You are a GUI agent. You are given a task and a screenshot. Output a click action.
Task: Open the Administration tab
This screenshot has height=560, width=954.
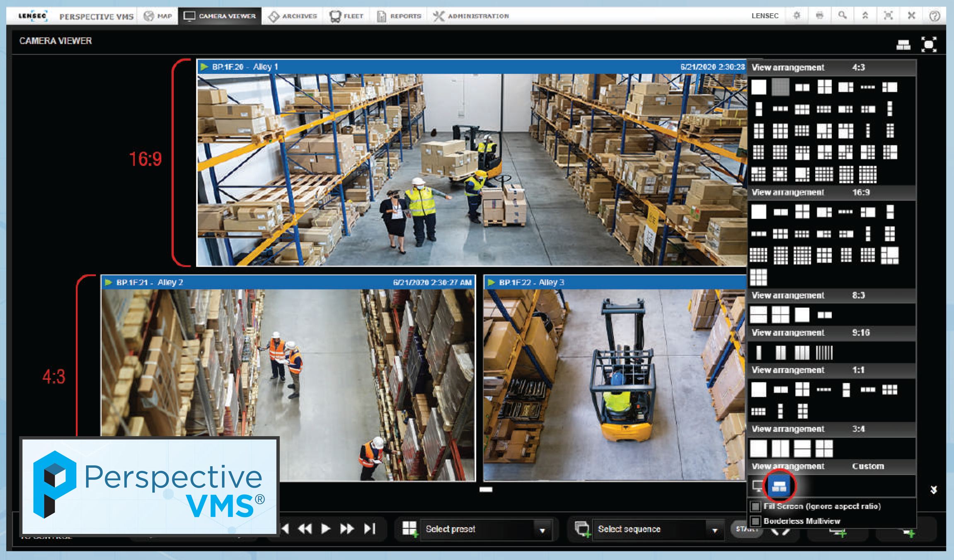click(x=471, y=16)
